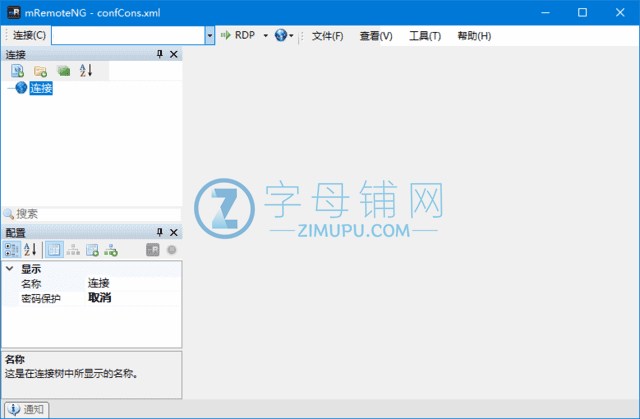640x419 pixels.
Task: Open the 查看(V) menu
Action: tap(376, 36)
